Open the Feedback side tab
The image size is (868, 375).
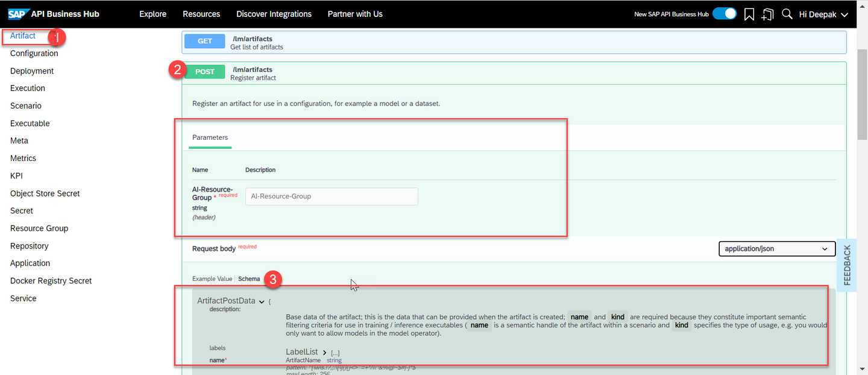click(x=847, y=265)
